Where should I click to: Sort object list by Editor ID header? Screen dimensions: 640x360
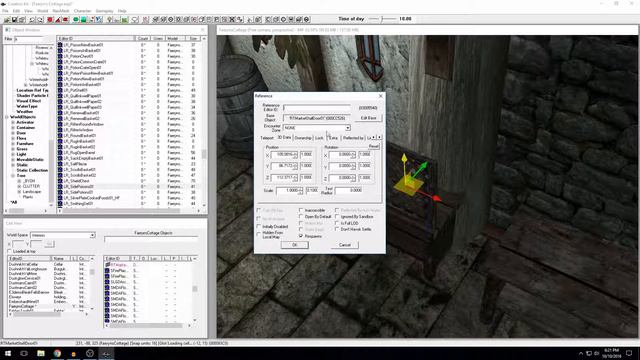[96, 38]
